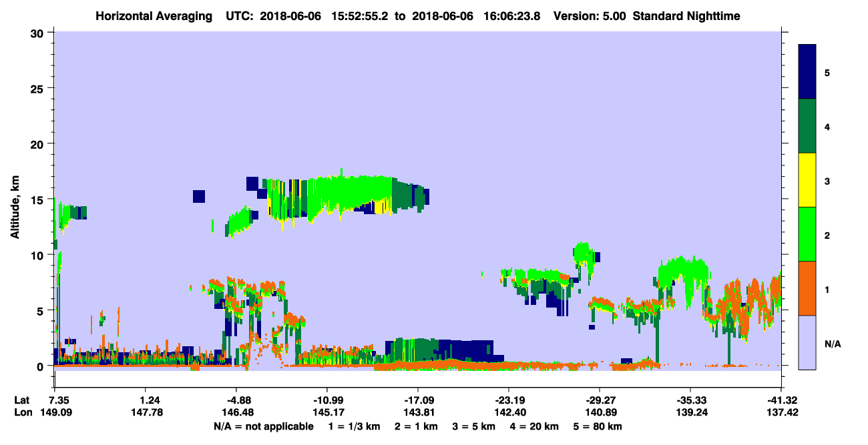Click the 15 km altitude tick label
This screenshot has height=445, width=868.
click(39, 199)
